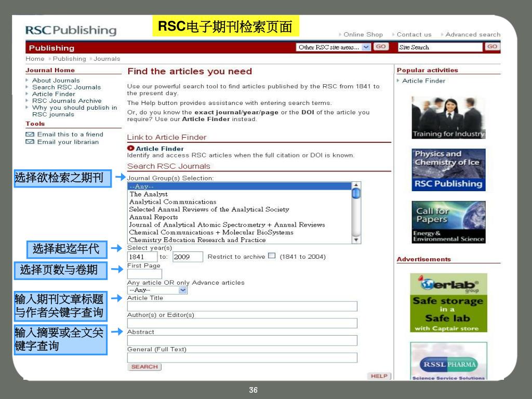Screen dimensions: 532x399
Task: Click GO next to Other RSC site areas
Action: pos(381,46)
